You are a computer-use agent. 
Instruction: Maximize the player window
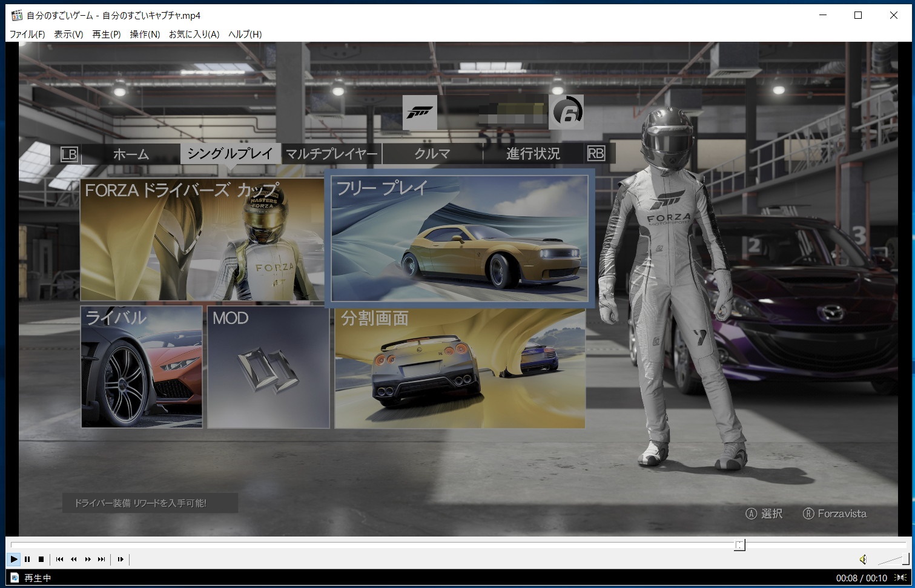(857, 15)
